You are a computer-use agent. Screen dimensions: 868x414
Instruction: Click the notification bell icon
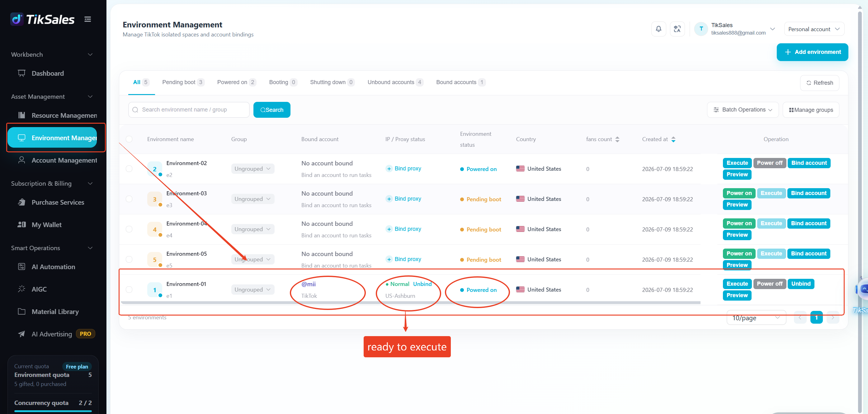(658, 29)
